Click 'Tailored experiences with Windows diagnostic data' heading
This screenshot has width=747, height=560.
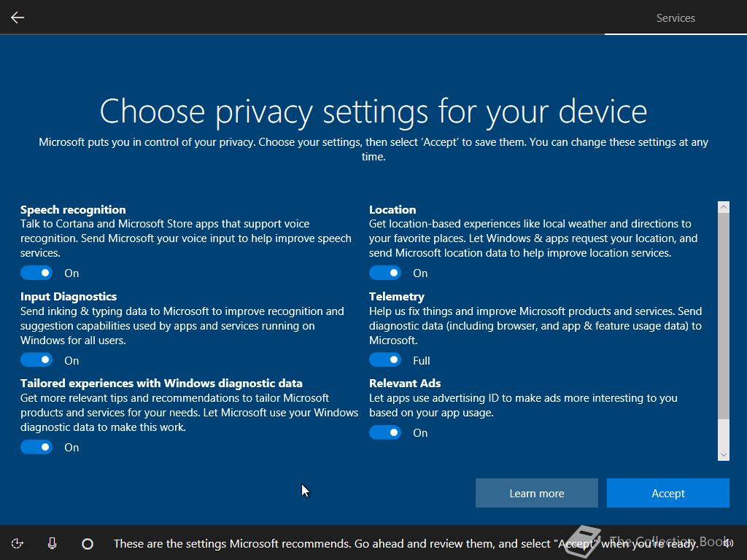coord(161,384)
